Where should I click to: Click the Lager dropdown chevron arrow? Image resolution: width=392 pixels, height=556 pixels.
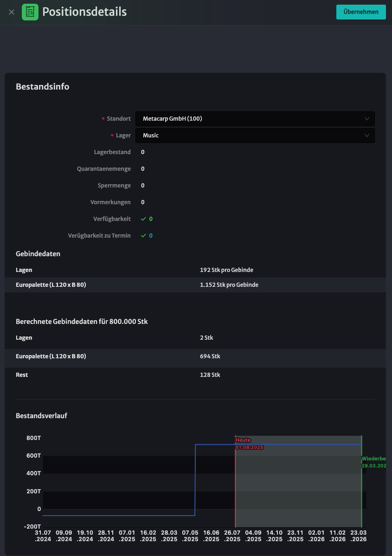pos(367,136)
